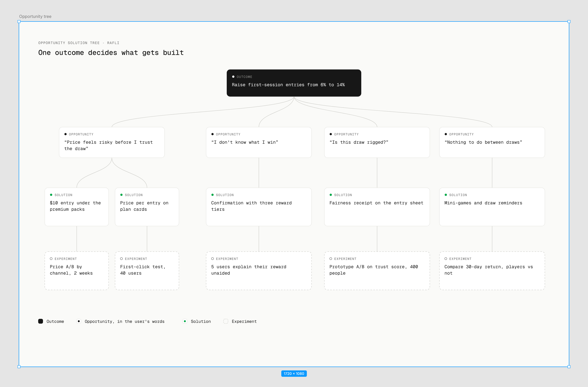Click solution 'Confirmation with three reward tiers'
Viewport: 588px width, 387px height.
click(259, 207)
